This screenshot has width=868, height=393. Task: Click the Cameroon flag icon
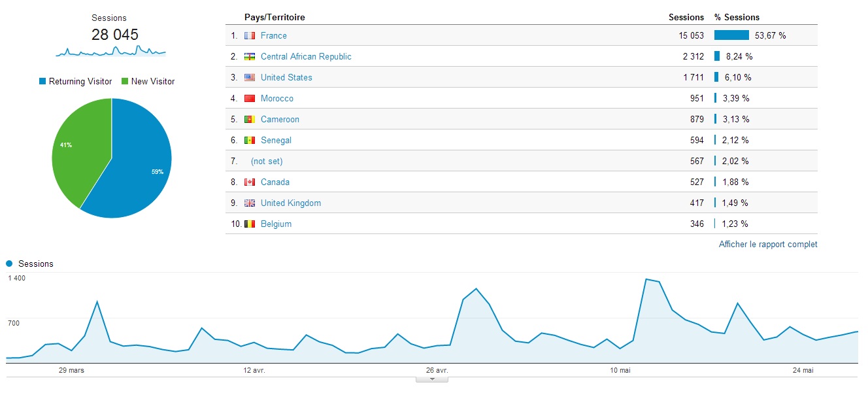[x=250, y=120]
